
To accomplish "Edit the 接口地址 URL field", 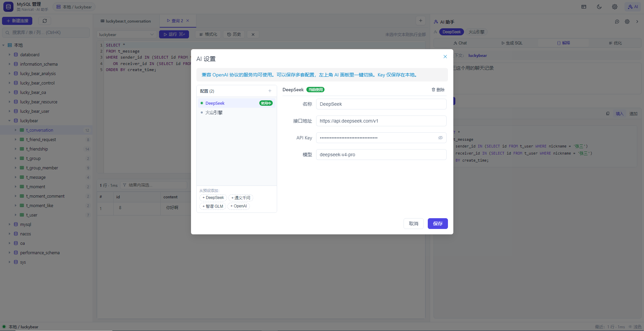I will [x=381, y=121].
